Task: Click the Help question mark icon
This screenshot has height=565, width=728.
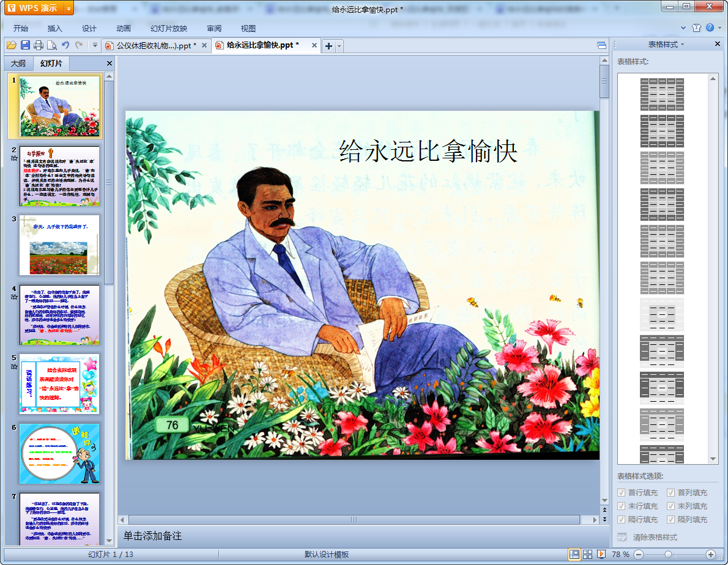Action: pyautogui.click(x=710, y=28)
